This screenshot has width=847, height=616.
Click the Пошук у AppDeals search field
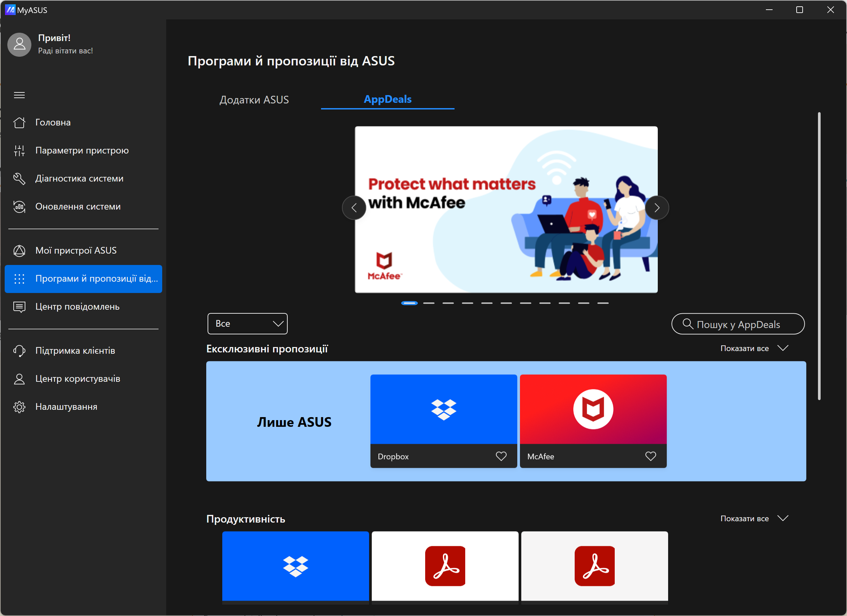738,324
